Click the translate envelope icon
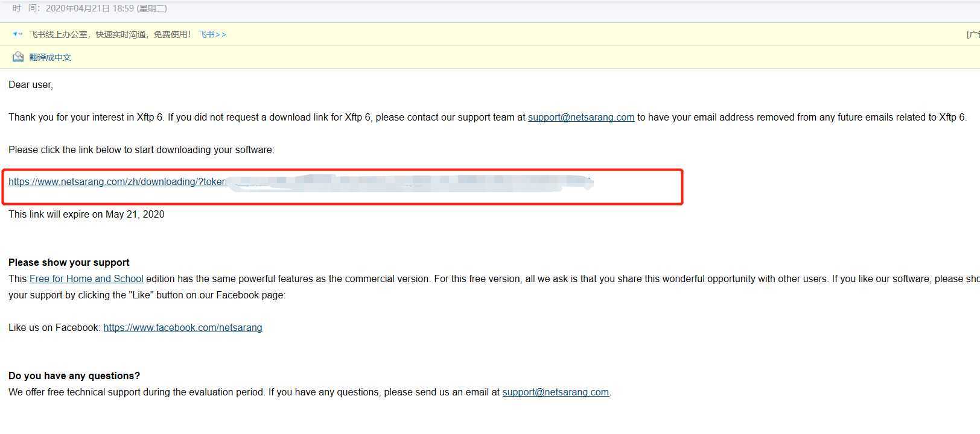The height and width of the screenshot is (434, 980). pos(18,57)
